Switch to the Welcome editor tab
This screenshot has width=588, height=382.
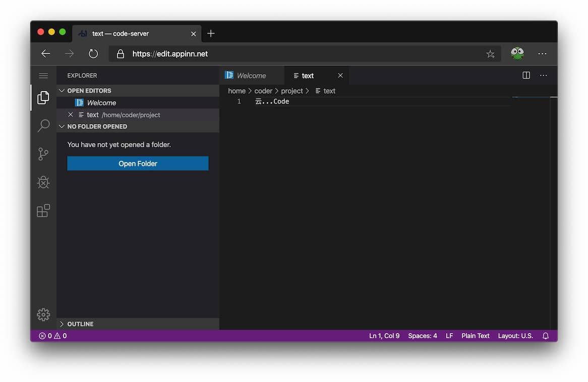251,76
